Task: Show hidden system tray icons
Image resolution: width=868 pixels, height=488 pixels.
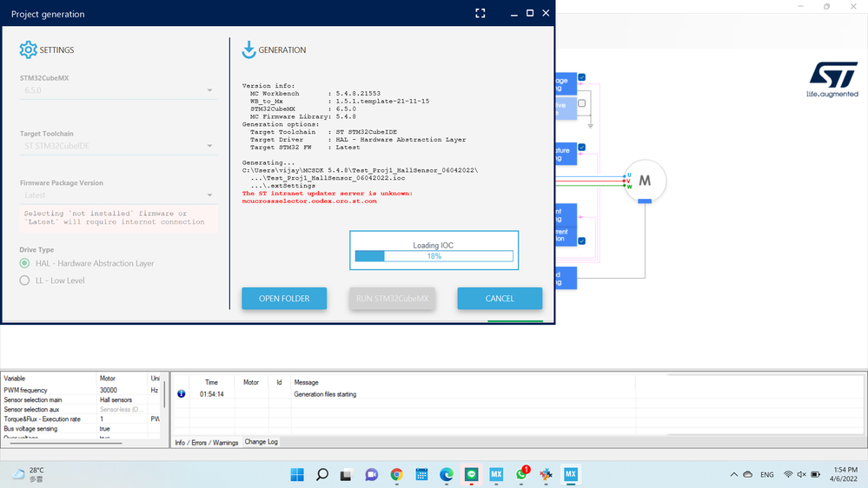Action: tap(734, 475)
